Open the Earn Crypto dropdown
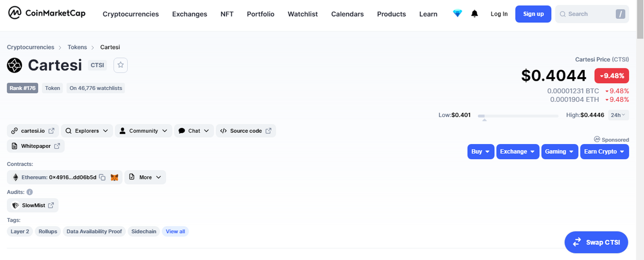The height and width of the screenshot is (260, 644). coord(604,152)
